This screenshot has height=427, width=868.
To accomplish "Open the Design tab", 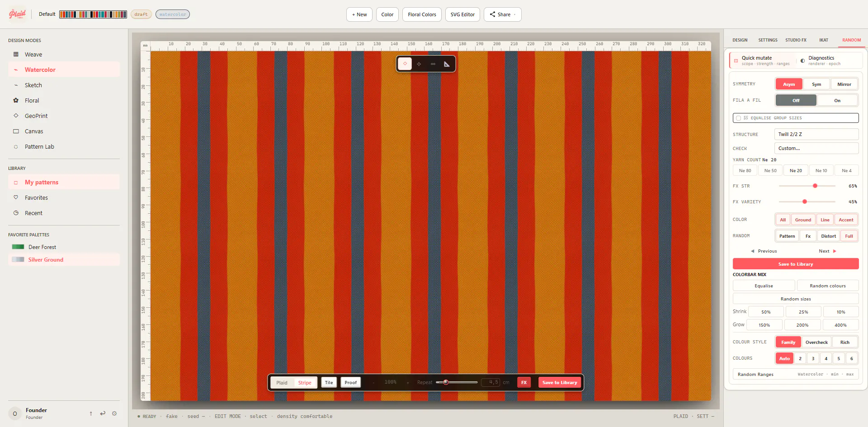I will pyautogui.click(x=740, y=40).
